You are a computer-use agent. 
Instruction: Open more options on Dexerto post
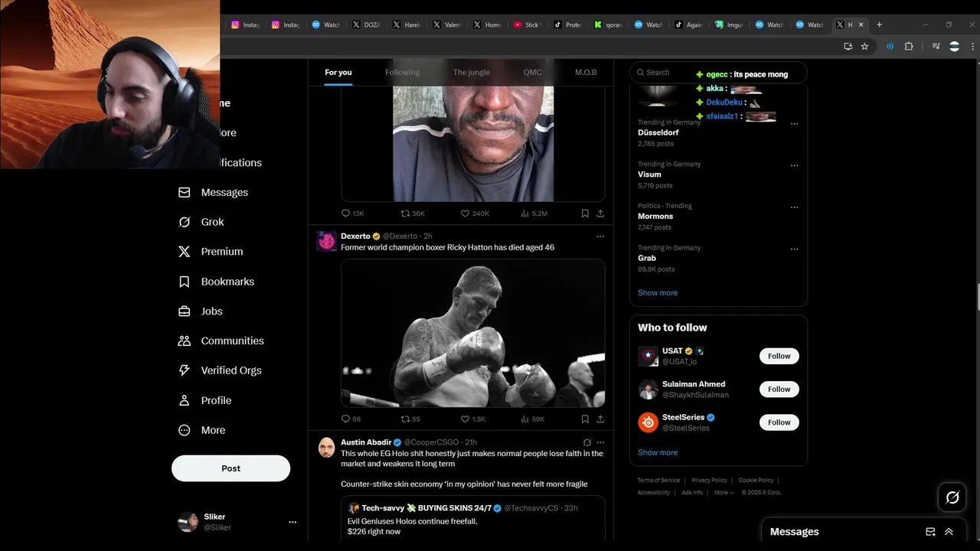point(600,236)
